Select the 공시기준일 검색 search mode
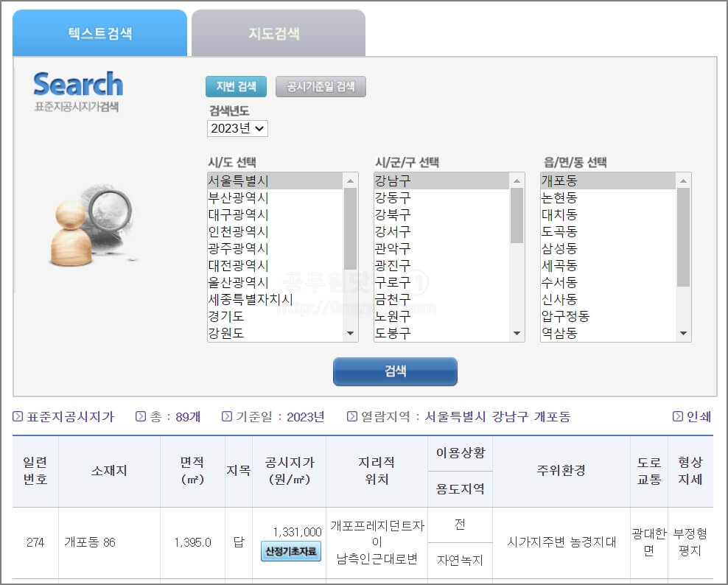Image resolution: width=728 pixels, height=585 pixels. (321, 86)
